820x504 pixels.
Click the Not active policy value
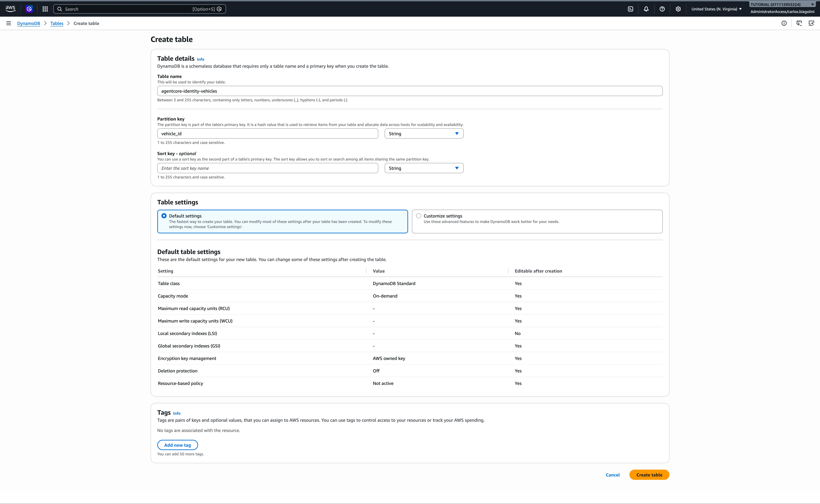[383, 383]
